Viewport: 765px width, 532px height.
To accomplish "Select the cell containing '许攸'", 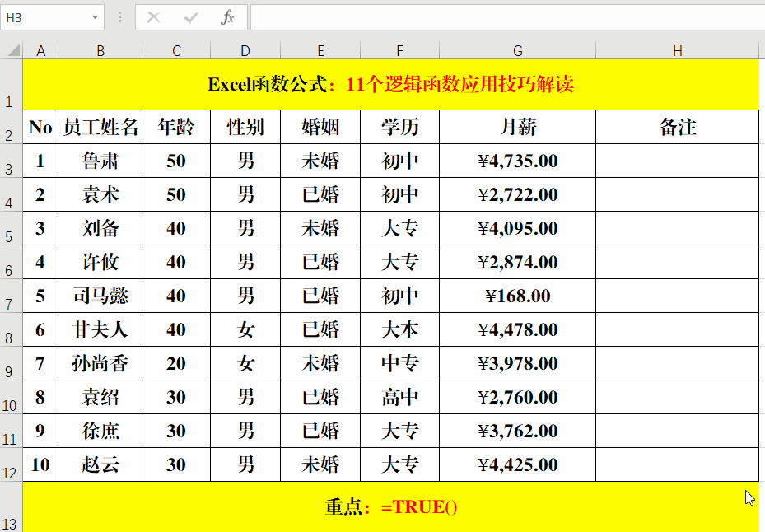I will pyautogui.click(x=100, y=262).
